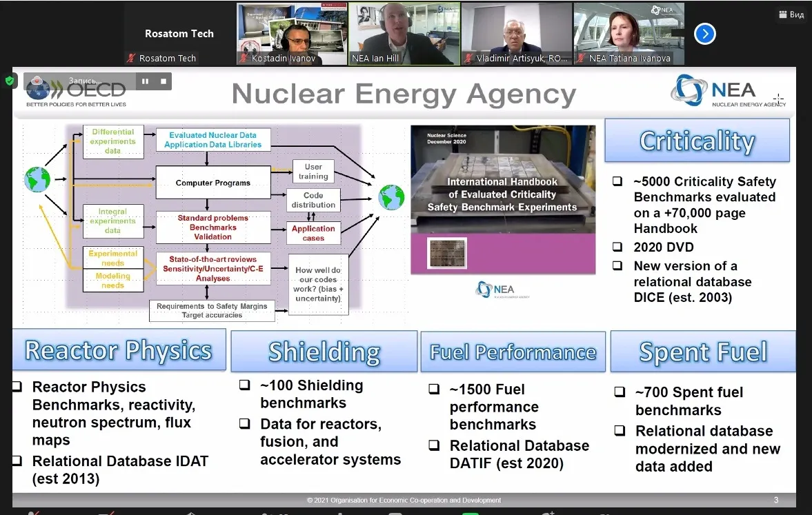The height and width of the screenshot is (515, 812).
Task: Click the cloud recording indicator icon
Action: (x=37, y=81)
